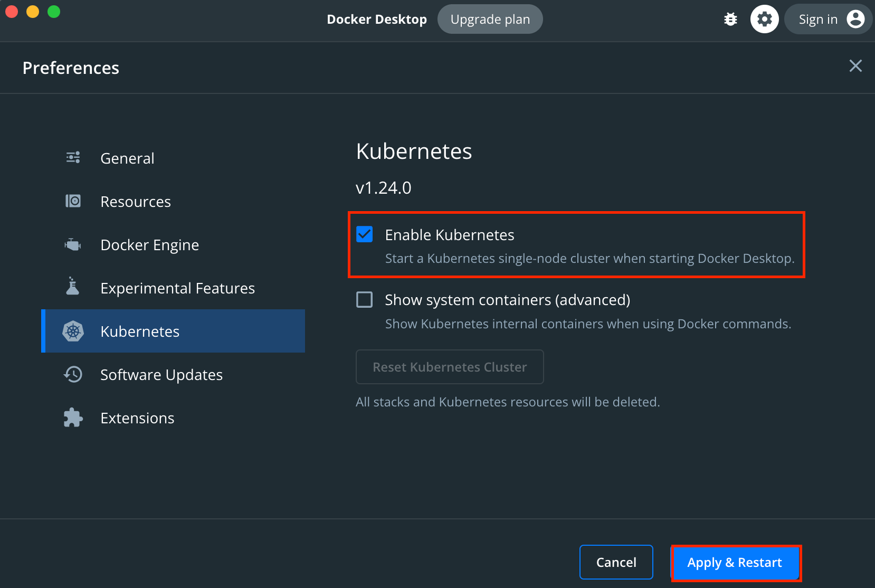Click the user avatar icon
The image size is (875, 588).
pos(855,19)
